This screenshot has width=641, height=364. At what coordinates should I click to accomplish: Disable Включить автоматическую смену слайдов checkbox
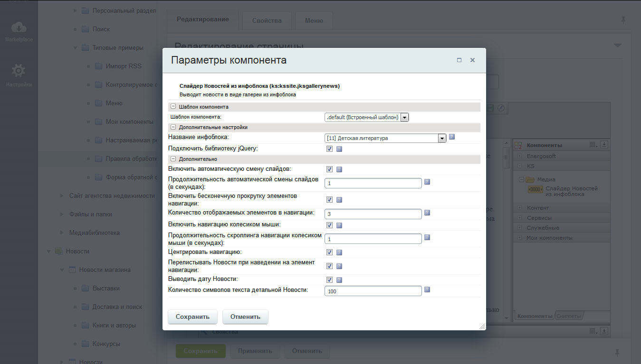pyautogui.click(x=329, y=169)
